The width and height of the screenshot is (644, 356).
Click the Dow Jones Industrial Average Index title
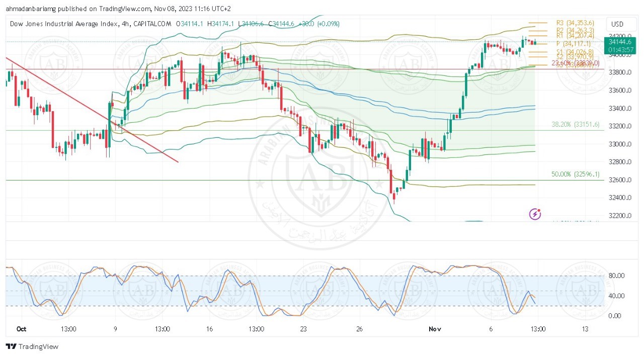pos(64,24)
